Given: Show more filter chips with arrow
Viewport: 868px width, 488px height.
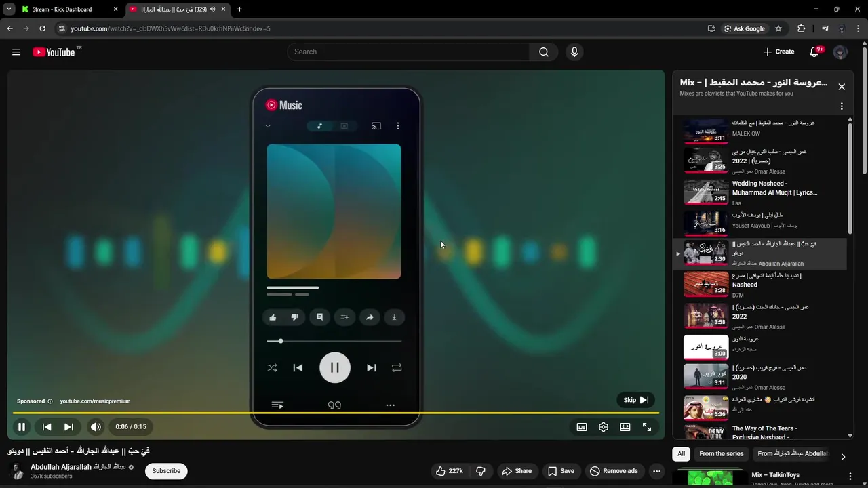Looking at the screenshot, I should tap(843, 457).
